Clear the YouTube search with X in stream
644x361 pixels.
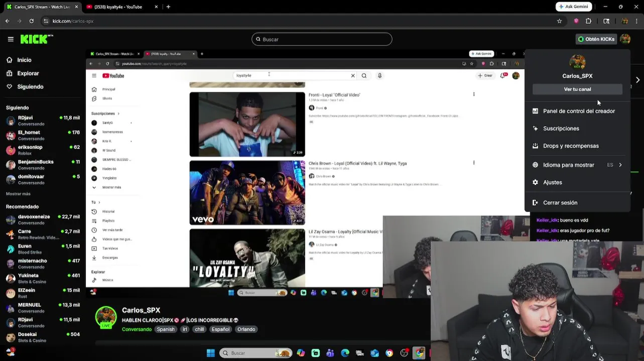pyautogui.click(x=353, y=76)
